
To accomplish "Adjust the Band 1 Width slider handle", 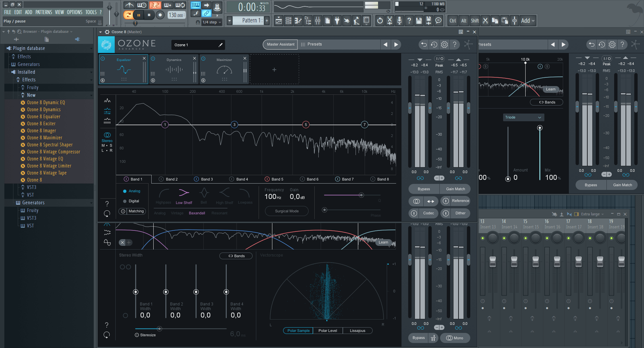I will pyautogui.click(x=136, y=292).
